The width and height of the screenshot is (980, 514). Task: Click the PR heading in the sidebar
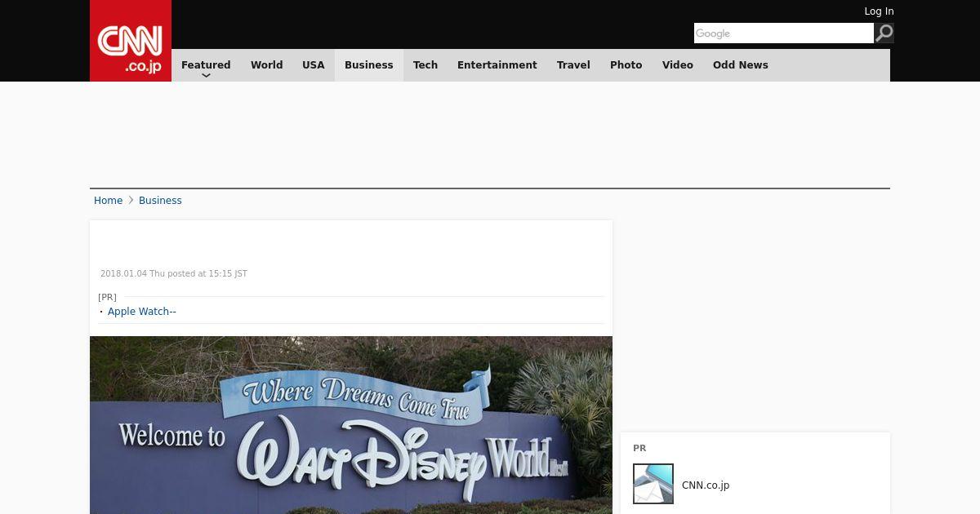point(639,448)
